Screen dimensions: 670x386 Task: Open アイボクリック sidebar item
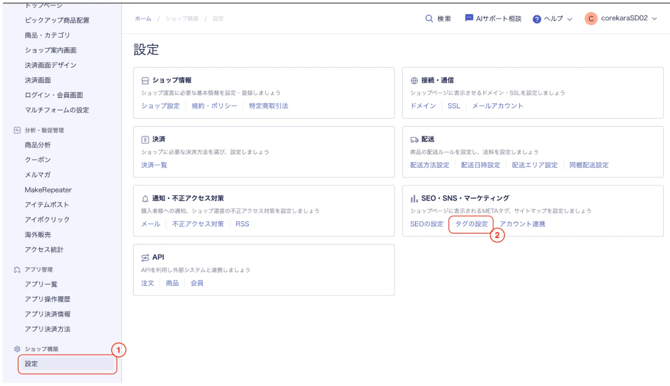pos(47,219)
